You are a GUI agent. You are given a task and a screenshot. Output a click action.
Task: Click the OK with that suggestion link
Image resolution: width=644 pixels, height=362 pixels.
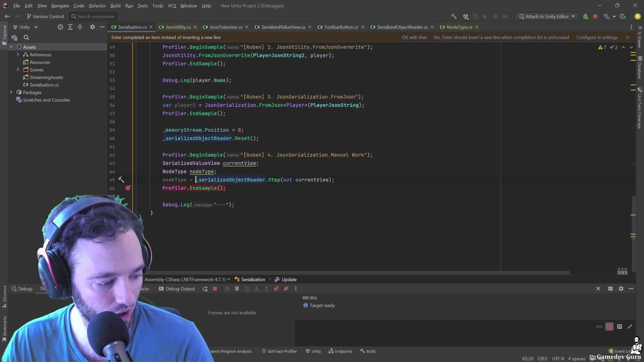pyautogui.click(x=414, y=37)
